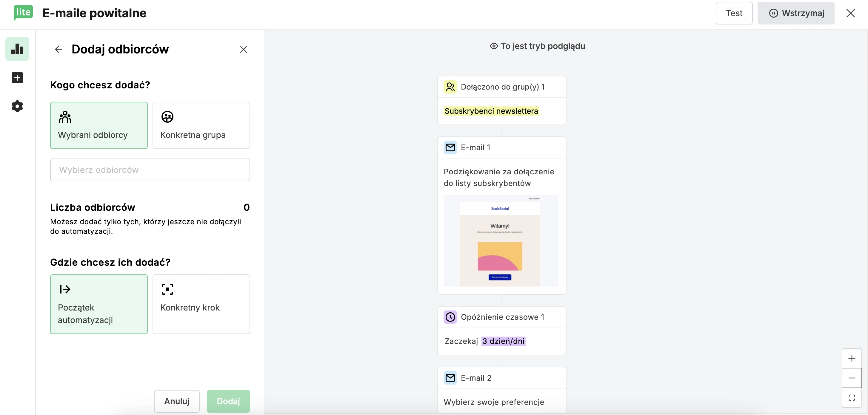Close the Dodaj odbiorców panel
This screenshot has width=868, height=415.
point(243,49)
